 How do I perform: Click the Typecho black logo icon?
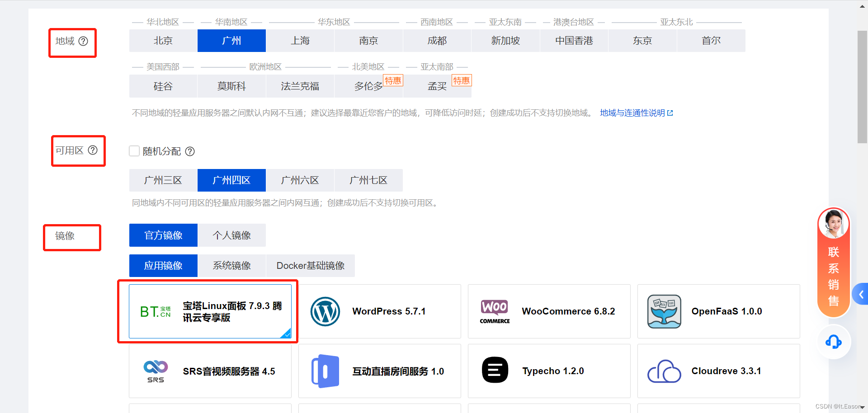[x=495, y=370]
